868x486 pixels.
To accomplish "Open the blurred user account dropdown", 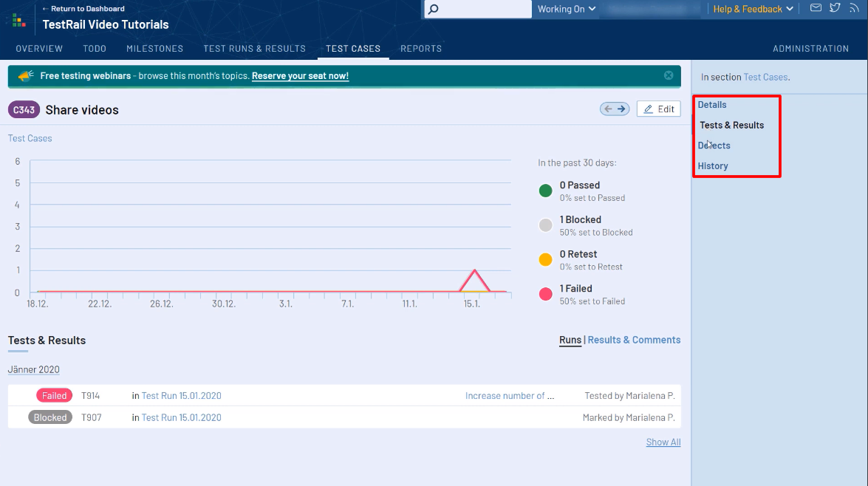I will pos(653,9).
